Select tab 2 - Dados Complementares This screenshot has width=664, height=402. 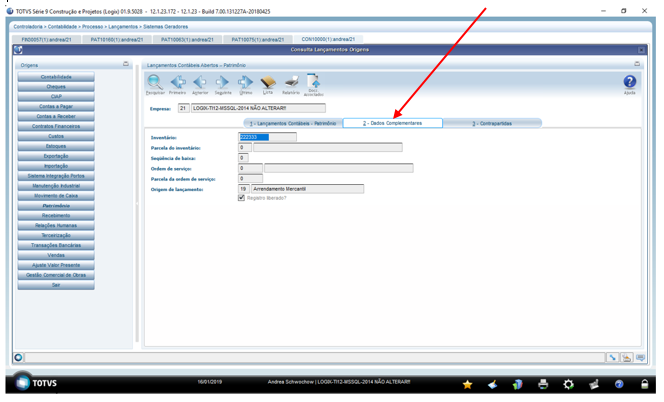point(393,123)
